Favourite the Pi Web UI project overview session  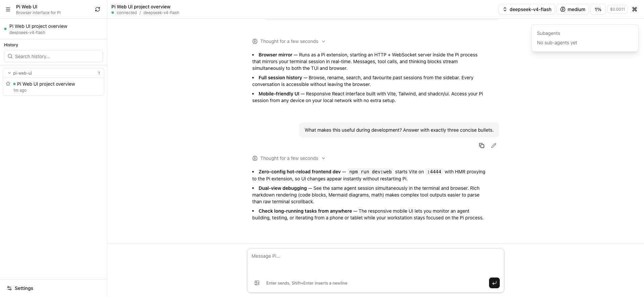[x=8, y=84]
